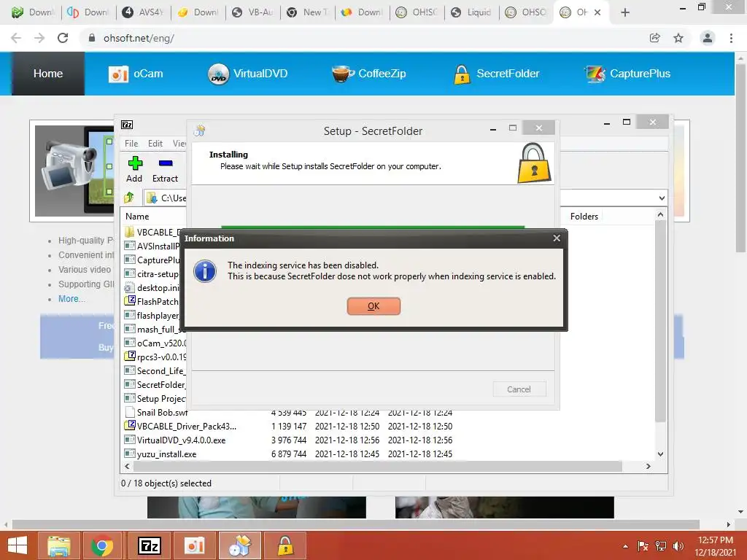Click the taskbar clock 12:57 PM
The image size is (747, 560).
(716, 540)
